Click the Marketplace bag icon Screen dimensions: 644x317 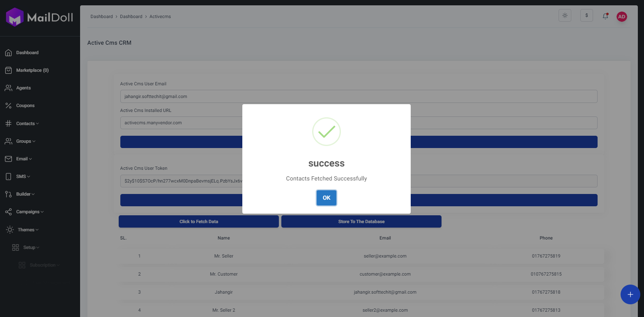coord(8,70)
